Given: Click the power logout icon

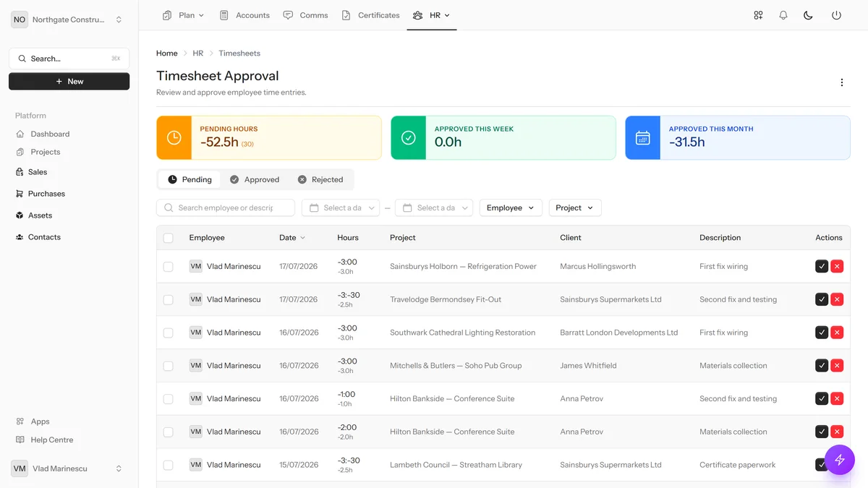Looking at the screenshot, I should coord(836,15).
